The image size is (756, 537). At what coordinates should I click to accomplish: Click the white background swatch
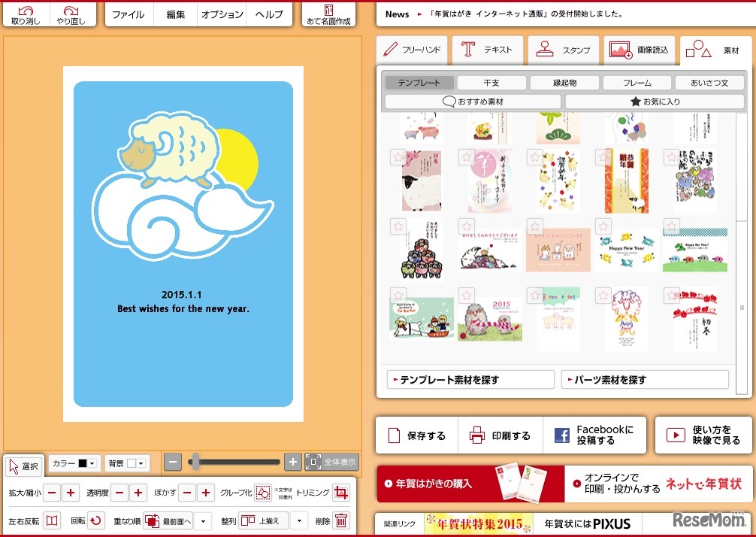tap(132, 463)
